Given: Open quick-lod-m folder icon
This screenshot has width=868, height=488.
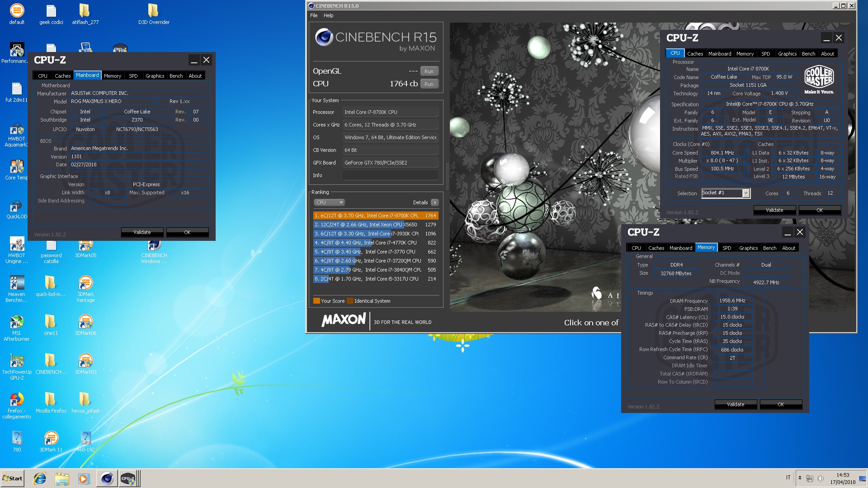Looking at the screenshot, I should tap(51, 286).
